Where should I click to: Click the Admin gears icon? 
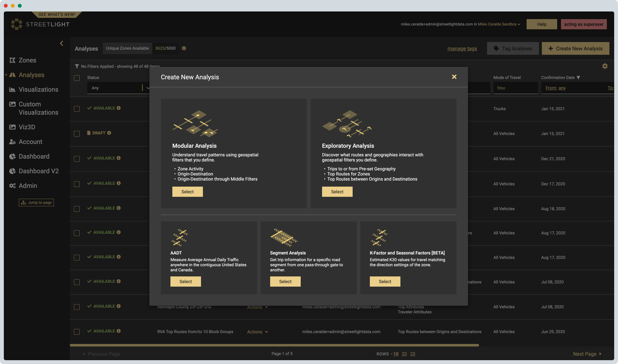coord(12,186)
